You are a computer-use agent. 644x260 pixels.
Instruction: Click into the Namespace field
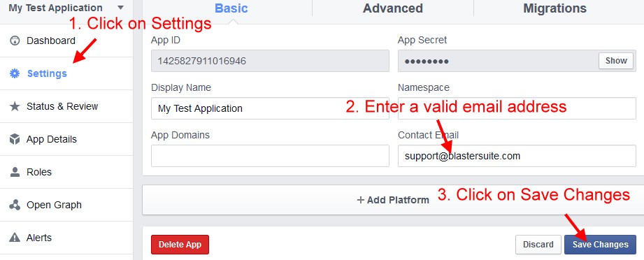[x=517, y=108]
